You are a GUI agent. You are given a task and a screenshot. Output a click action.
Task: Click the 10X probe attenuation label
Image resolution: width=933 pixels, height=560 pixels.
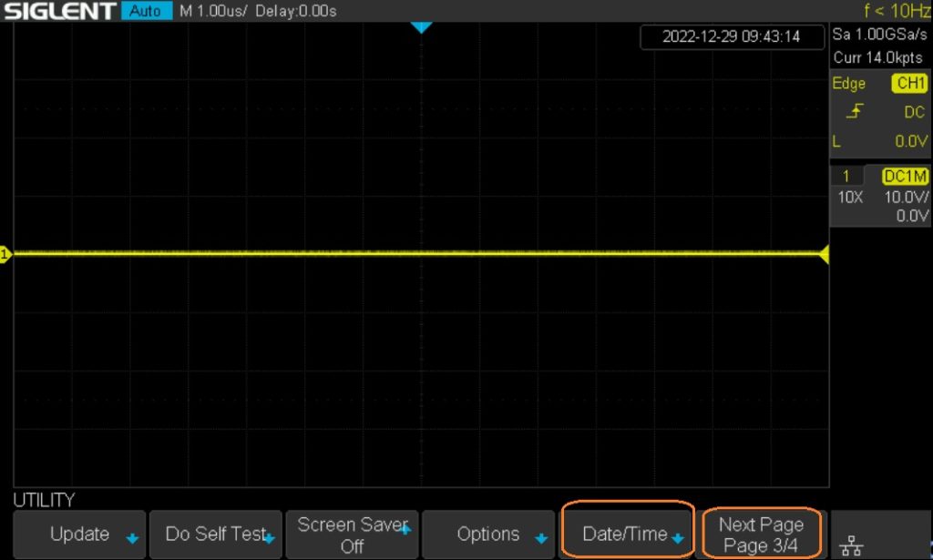(850, 197)
